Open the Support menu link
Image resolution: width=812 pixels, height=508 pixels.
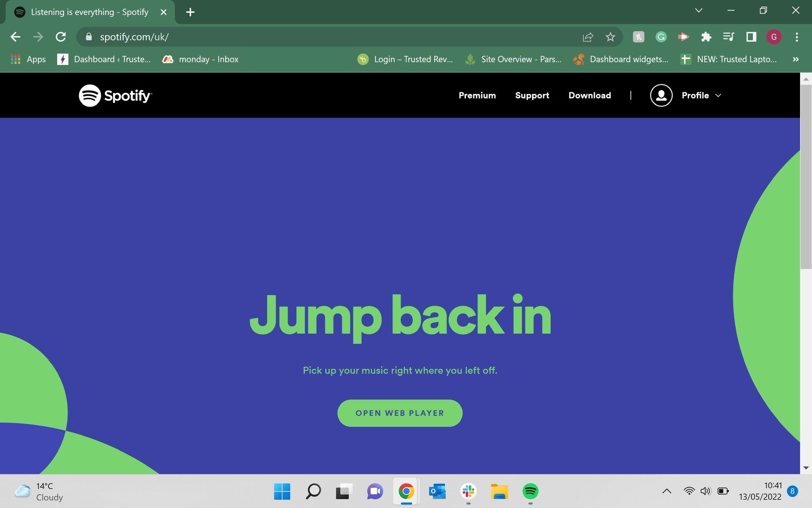(532, 95)
